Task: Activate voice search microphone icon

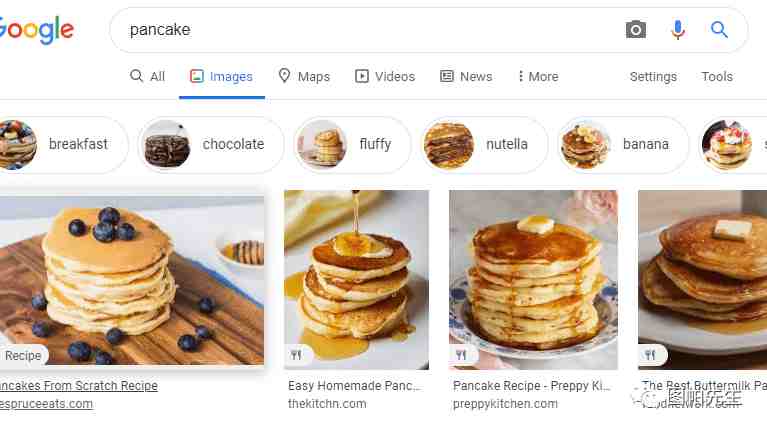Action: 677,30
